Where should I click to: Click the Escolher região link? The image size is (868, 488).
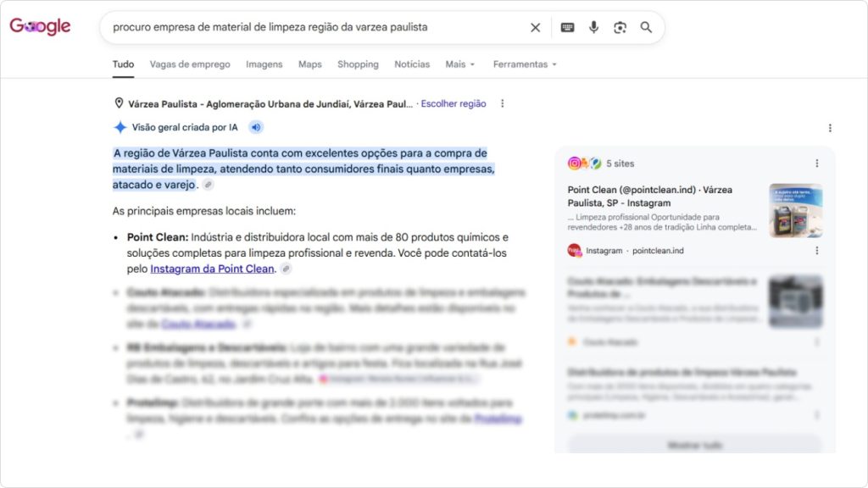(x=453, y=103)
